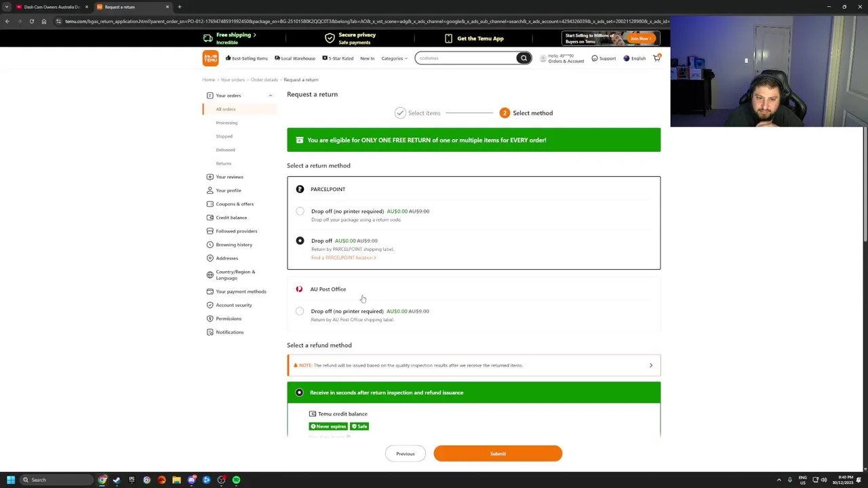Viewport: 868px width, 488px height.
Task: Open Your orders breadcrumb link
Action: pyautogui.click(x=233, y=80)
